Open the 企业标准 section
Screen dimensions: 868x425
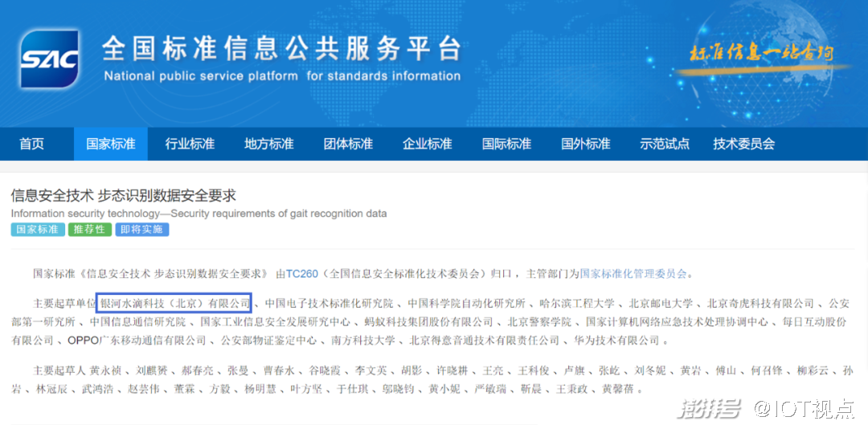pos(428,144)
